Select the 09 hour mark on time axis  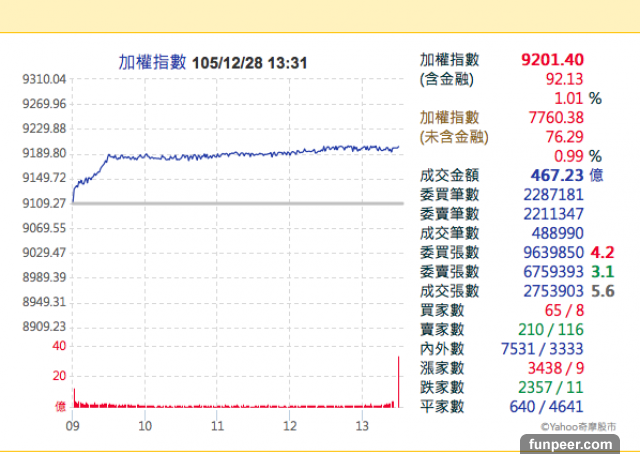click(73, 426)
